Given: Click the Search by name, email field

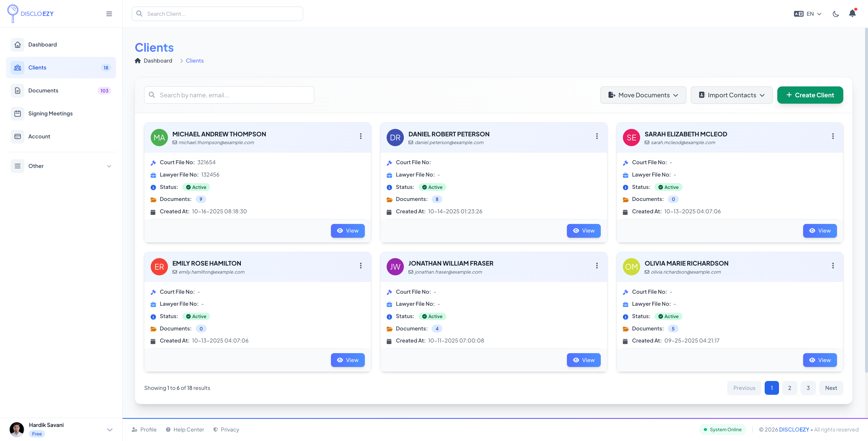Looking at the screenshot, I should coord(229,95).
